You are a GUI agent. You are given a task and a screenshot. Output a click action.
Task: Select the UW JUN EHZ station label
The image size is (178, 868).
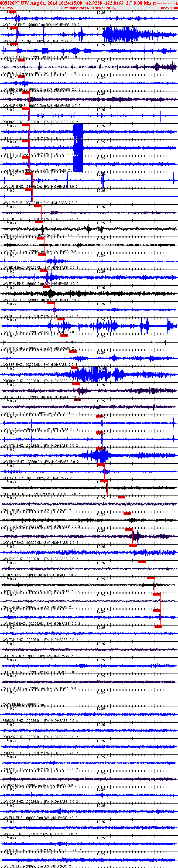pyautogui.click(x=40, y=187)
